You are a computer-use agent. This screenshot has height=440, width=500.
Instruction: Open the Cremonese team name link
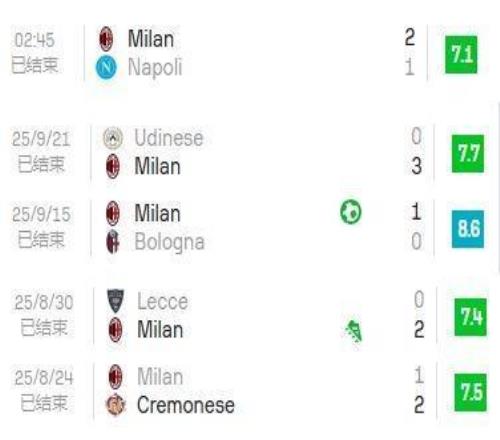coord(186,405)
